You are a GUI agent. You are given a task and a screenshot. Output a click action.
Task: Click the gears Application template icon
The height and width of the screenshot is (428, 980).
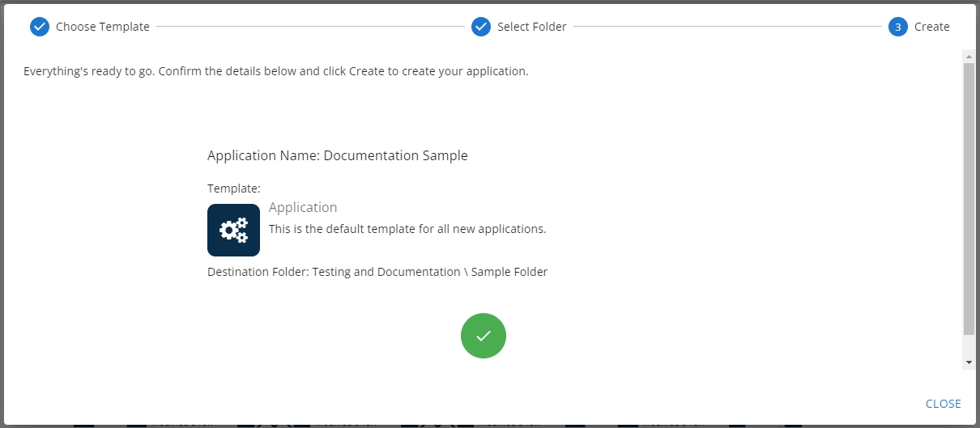click(x=233, y=230)
